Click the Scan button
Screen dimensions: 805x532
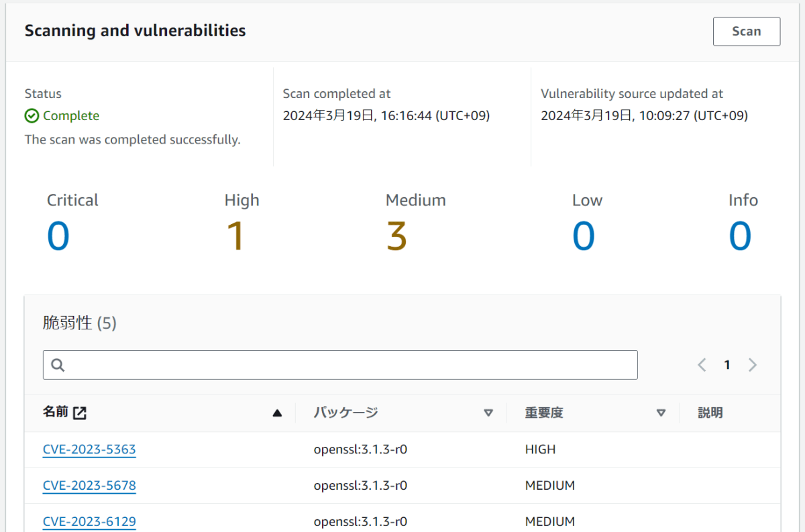pyautogui.click(x=746, y=32)
